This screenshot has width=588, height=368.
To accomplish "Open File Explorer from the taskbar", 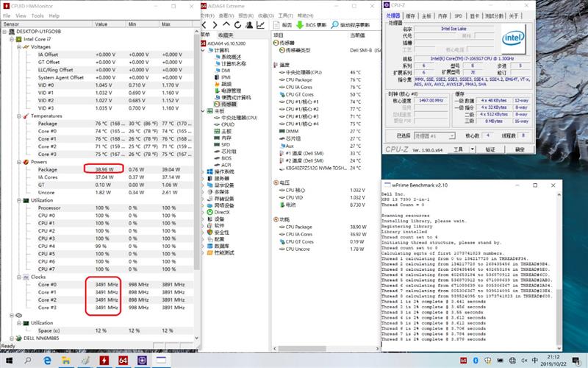I will [x=66, y=361].
